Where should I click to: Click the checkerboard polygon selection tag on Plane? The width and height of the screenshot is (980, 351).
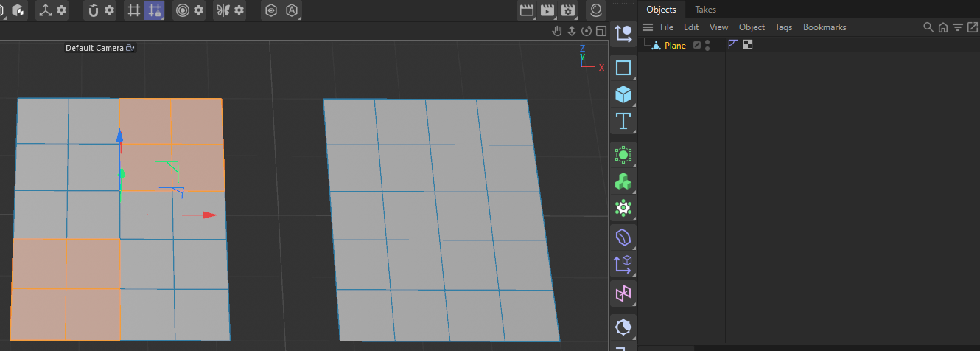(x=748, y=44)
